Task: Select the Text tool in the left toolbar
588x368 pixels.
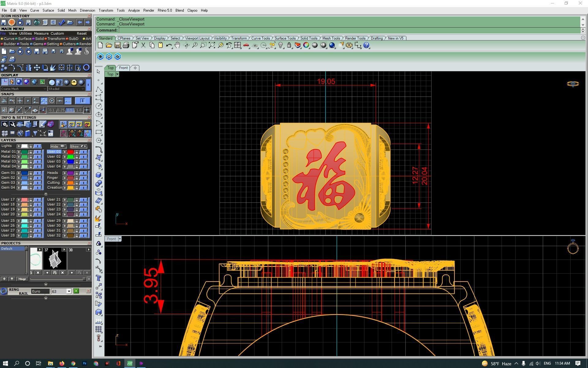Action: click(x=99, y=278)
